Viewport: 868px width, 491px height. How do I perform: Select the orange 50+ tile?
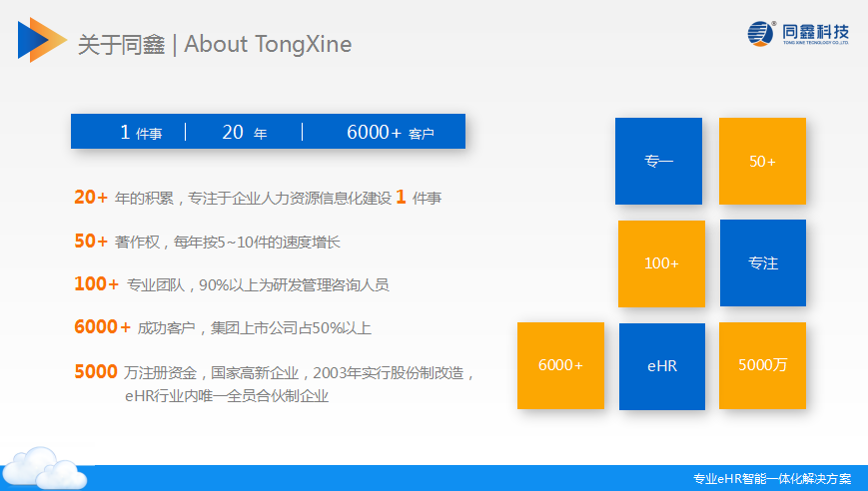[762, 162]
